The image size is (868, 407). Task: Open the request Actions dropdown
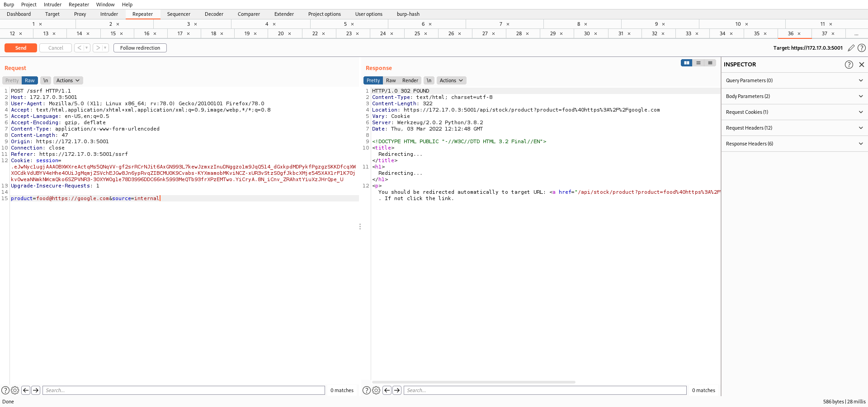pyautogui.click(x=68, y=80)
